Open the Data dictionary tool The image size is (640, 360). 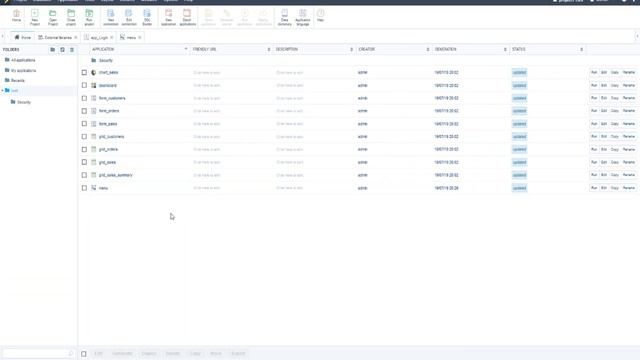(284, 17)
